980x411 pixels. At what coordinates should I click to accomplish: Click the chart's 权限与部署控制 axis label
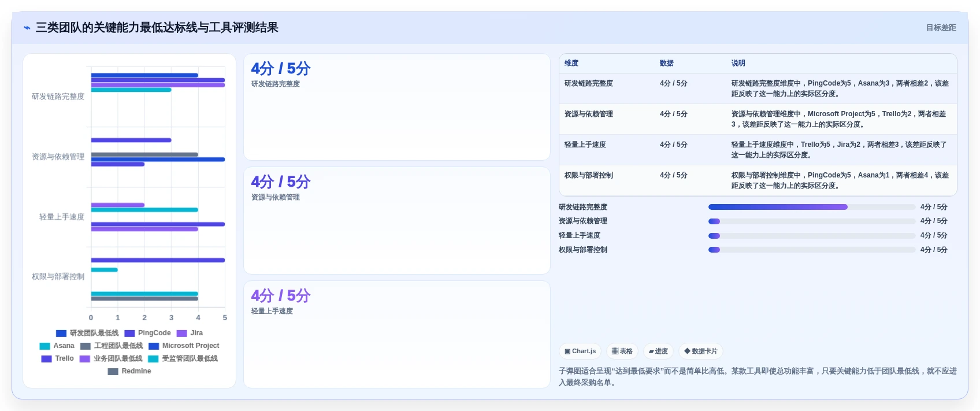58,277
